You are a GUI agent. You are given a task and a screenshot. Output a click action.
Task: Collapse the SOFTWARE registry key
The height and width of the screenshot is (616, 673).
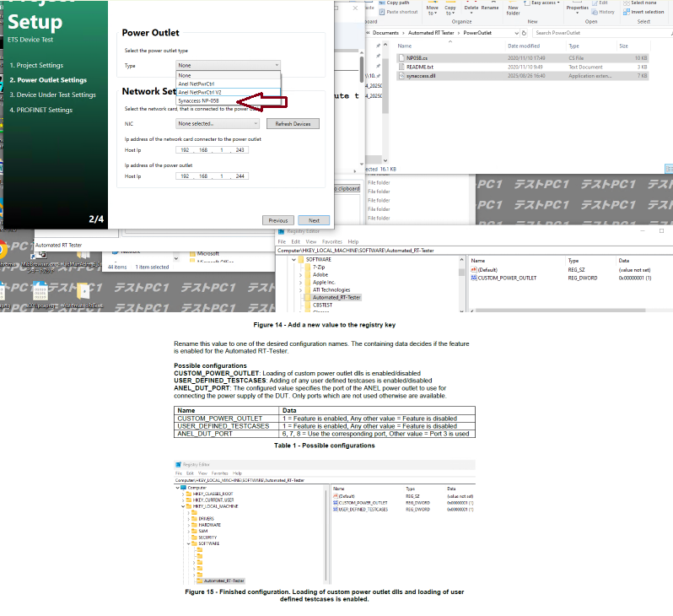point(294,260)
